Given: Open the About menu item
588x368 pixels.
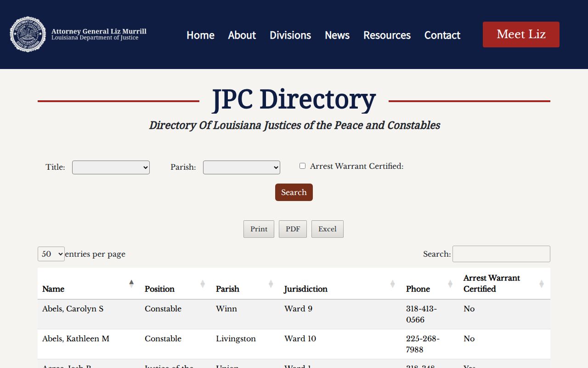Looking at the screenshot, I should coord(242,35).
